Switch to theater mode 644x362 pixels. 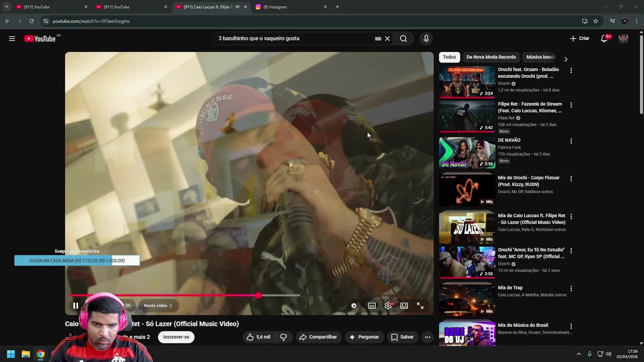(x=404, y=306)
